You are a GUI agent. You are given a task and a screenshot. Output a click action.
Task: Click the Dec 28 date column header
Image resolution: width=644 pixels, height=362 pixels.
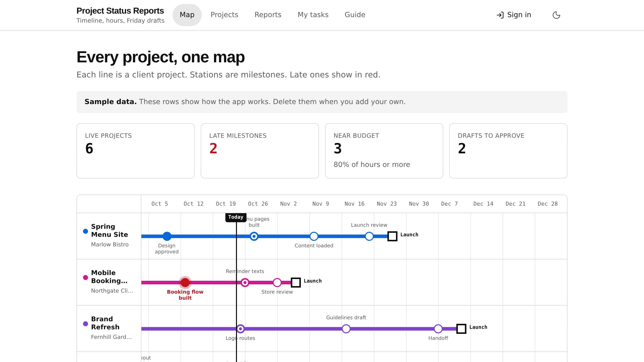pyautogui.click(x=548, y=204)
